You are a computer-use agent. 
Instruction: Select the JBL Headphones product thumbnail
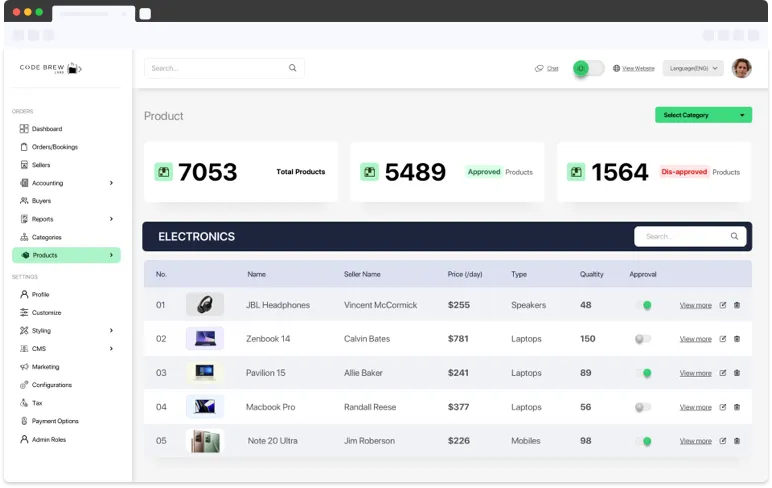pyautogui.click(x=205, y=305)
